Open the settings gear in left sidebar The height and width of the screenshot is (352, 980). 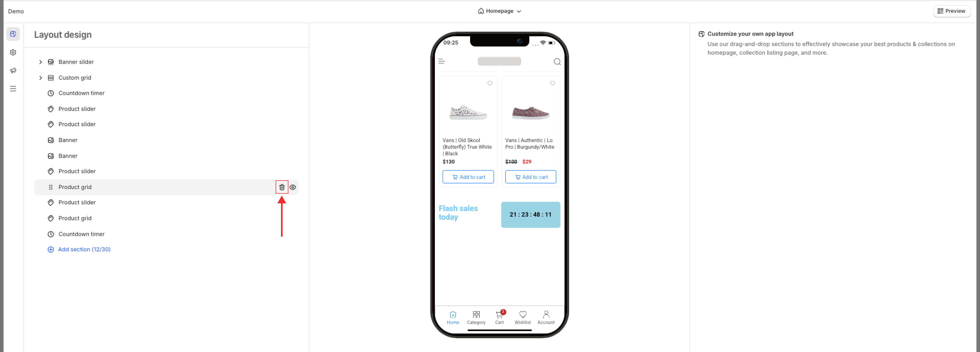[x=13, y=52]
